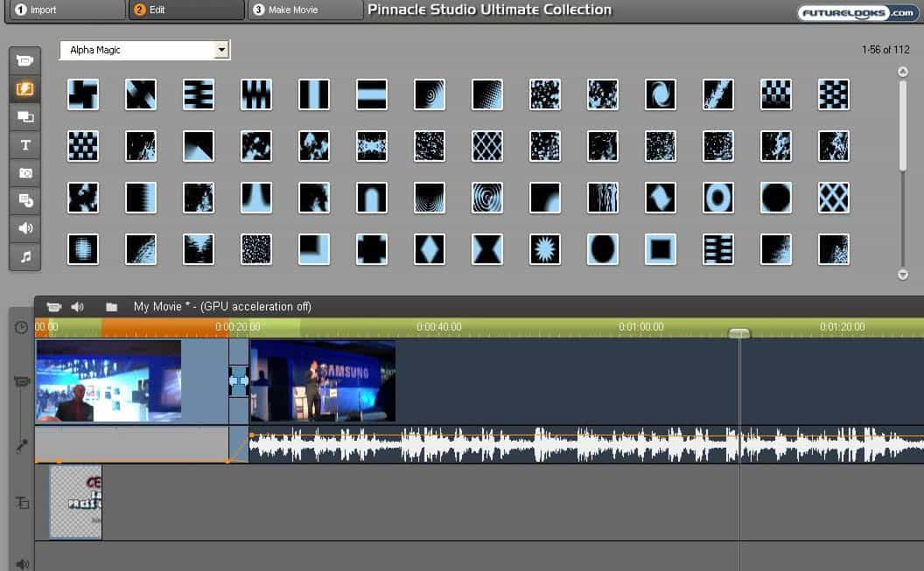This screenshot has height=571, width=924.
Task: Toggle the video track camera icon
Action: pyautogui.click(x=21, y=382)
